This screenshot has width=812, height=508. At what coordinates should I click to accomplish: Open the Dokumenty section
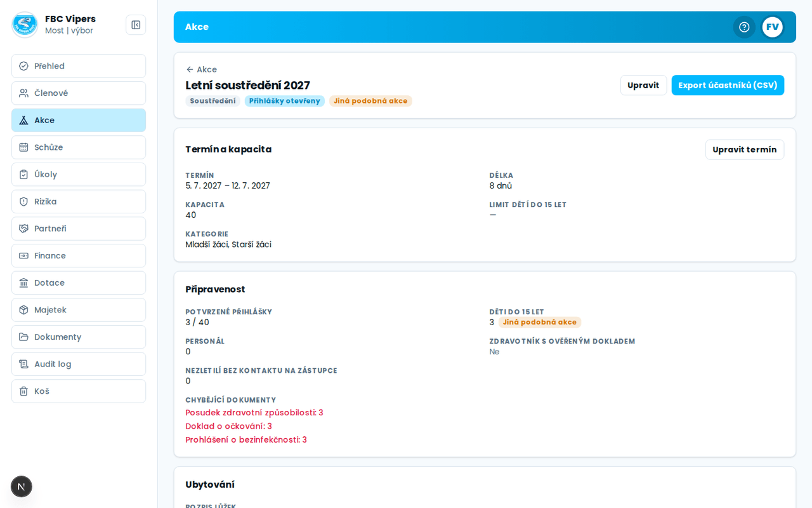coord(79,337)
